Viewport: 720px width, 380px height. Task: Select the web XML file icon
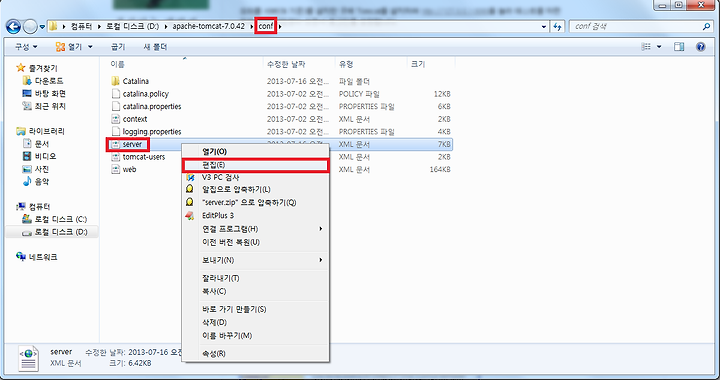coord(116,169)
